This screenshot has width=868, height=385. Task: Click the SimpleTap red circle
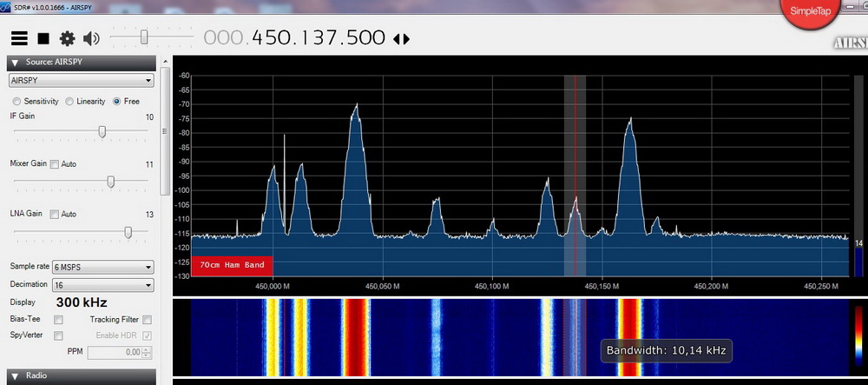[810, 11]
